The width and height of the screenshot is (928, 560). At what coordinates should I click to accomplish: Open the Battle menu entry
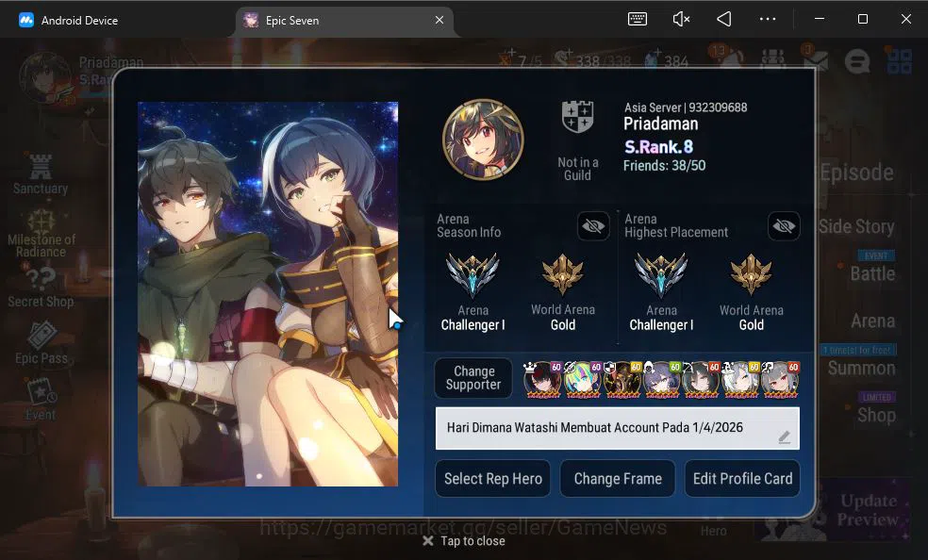tap(872, 273)
